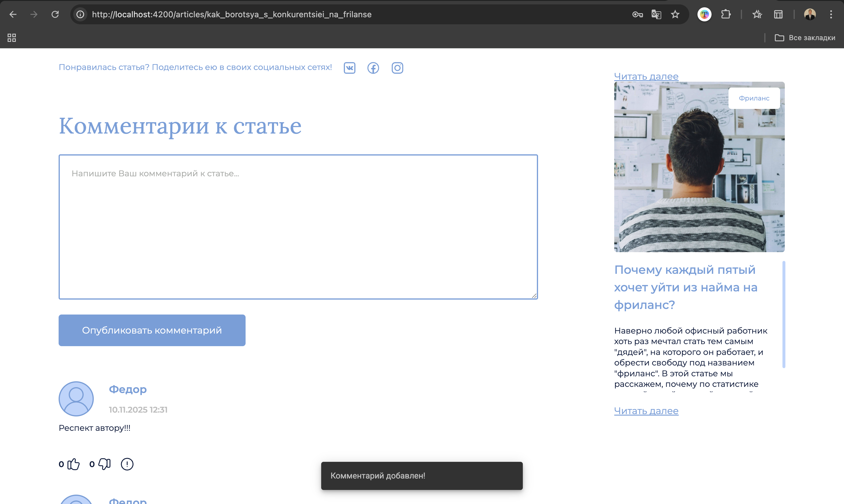844x504 pixels.
Task: Click the Понравилась статья? share prompt text
Action: point(195,67)
